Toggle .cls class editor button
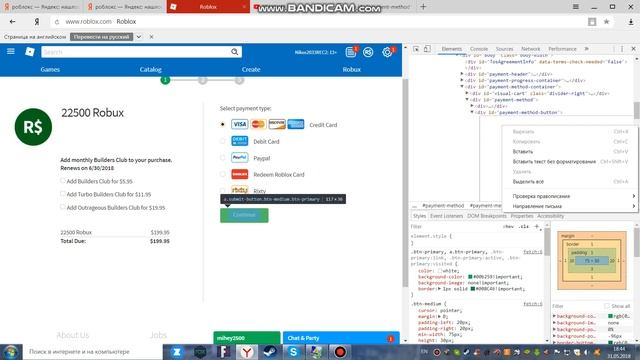Image resolution: width=640 pixels, height=360 pixels. pos(524,227)
